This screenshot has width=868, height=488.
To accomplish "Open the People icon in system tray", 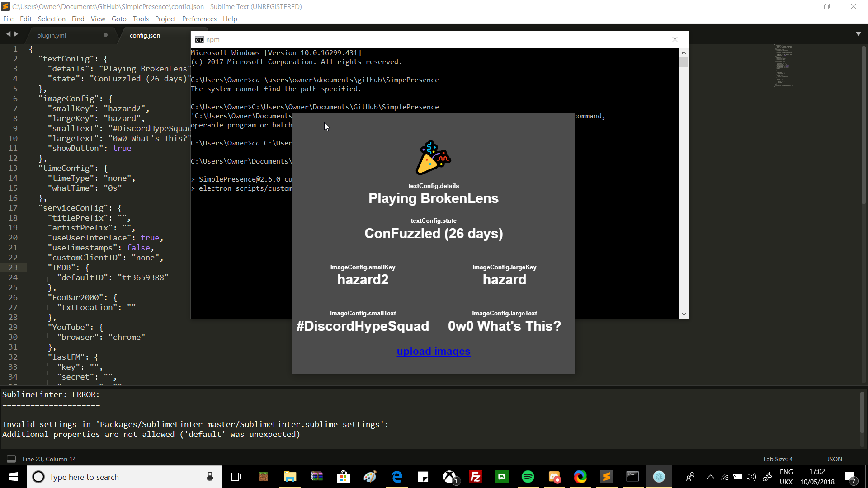I will pos(690,477).
